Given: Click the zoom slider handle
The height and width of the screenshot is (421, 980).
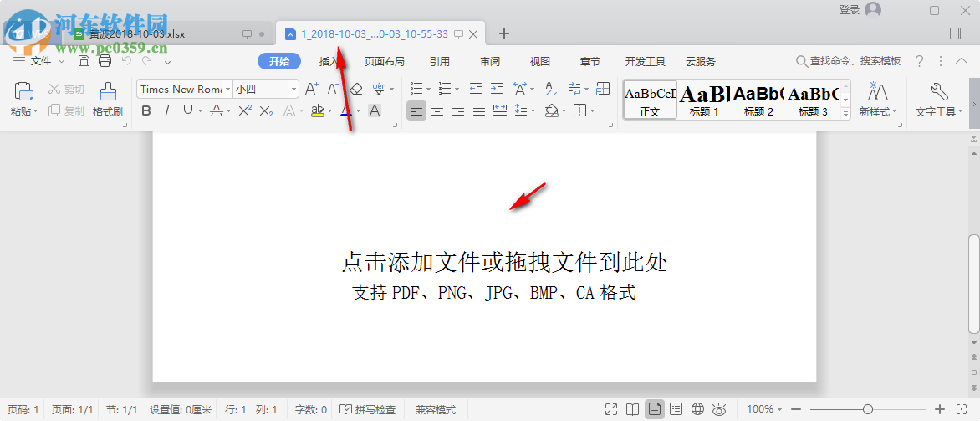Looking at the screenshot, I should click(867, 410).
